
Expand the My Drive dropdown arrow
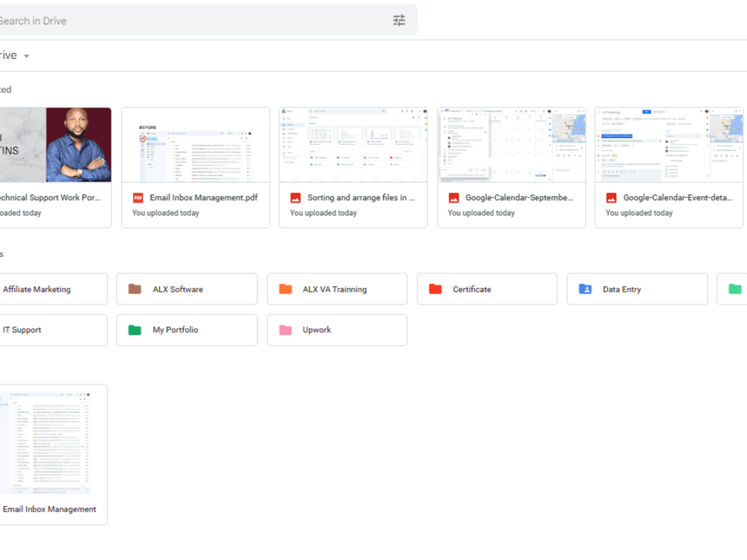point(26,55)
